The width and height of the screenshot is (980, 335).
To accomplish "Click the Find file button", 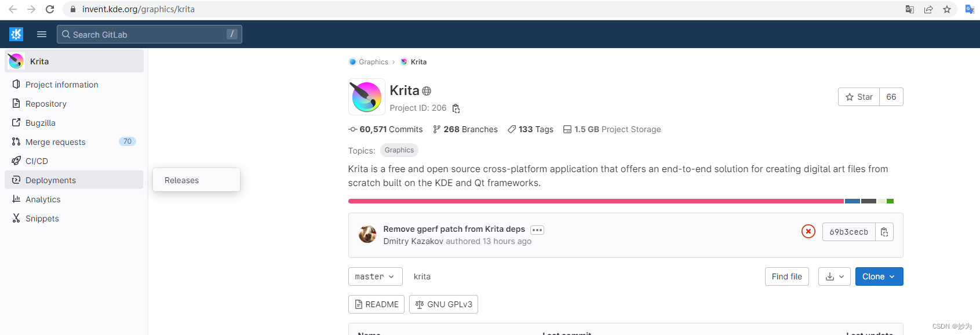I will [787, 276].
